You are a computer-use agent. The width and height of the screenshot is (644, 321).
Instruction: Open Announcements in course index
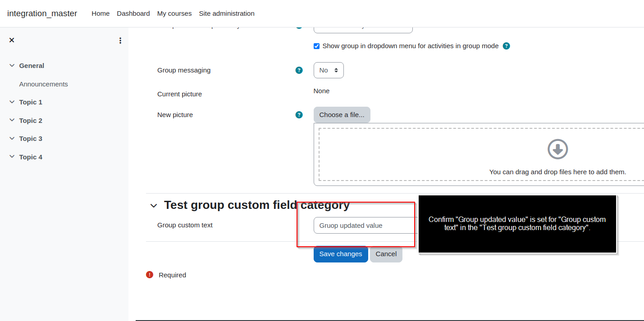44,84
